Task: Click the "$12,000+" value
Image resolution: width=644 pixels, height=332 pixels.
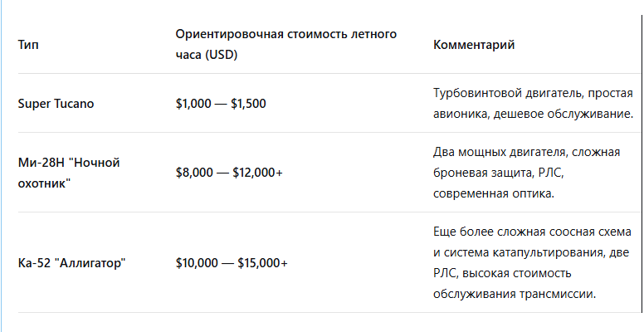Action: 256,173
